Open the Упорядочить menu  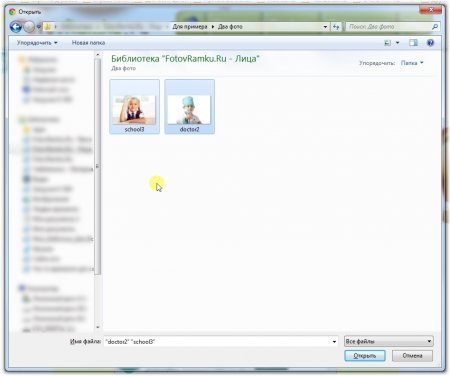pyautogui.click(x=37, y=43)
